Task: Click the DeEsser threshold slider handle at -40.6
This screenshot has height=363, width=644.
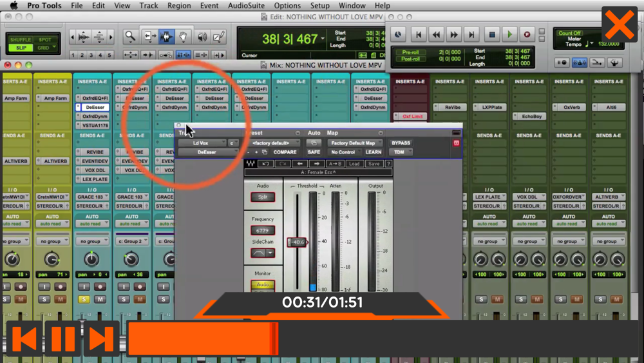Action: (298, 242)
